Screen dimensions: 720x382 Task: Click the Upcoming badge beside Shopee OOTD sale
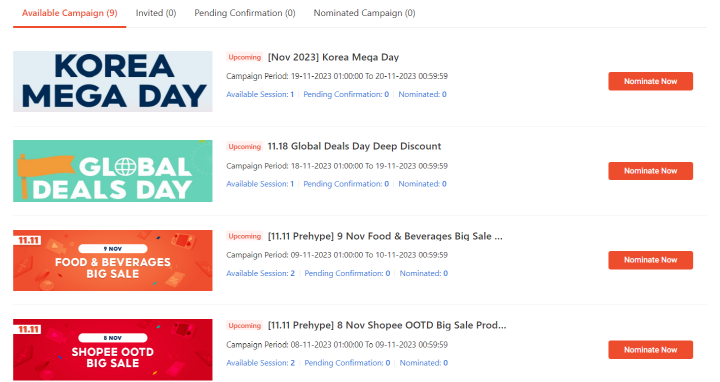(x=244, y=325)
